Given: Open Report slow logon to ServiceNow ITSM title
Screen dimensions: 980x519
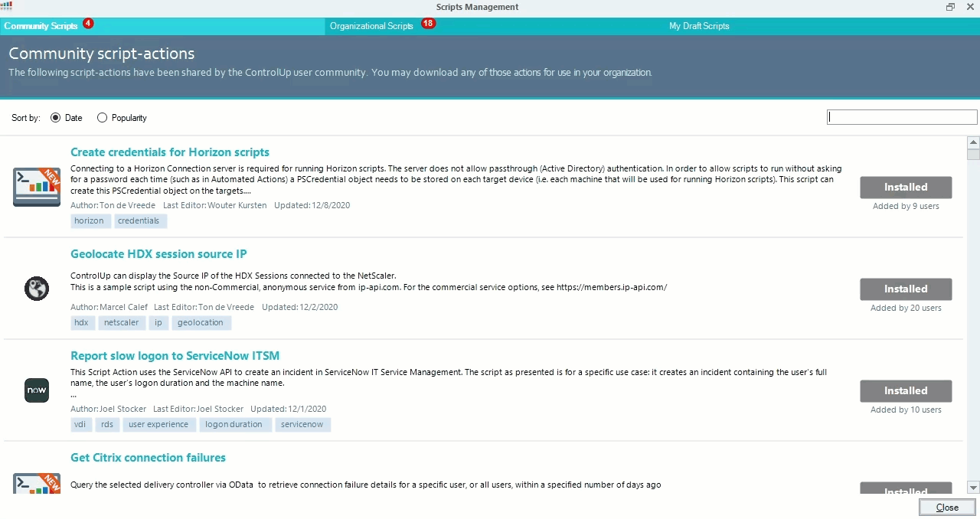Looking at the screenshot, I should pyautogui.click(x=175, y=356).
